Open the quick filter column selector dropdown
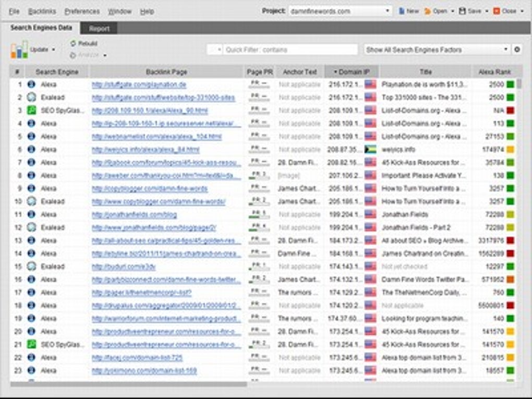532x399 pixels. point(214,50)
